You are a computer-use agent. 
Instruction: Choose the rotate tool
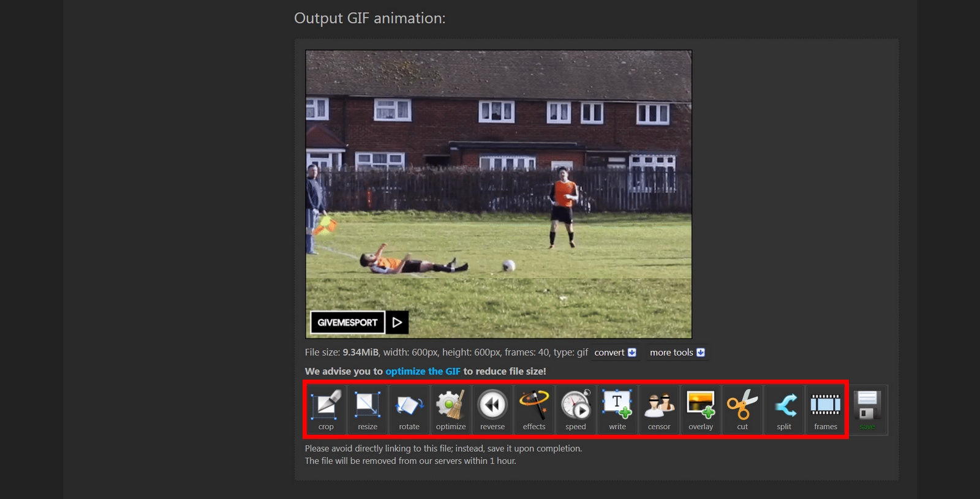pos(409,410)
